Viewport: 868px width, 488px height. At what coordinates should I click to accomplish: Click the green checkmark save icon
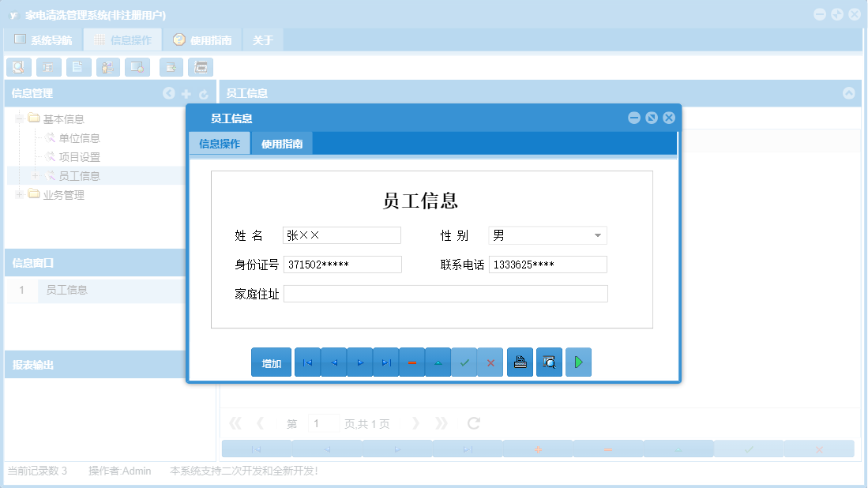click(464, 362)
